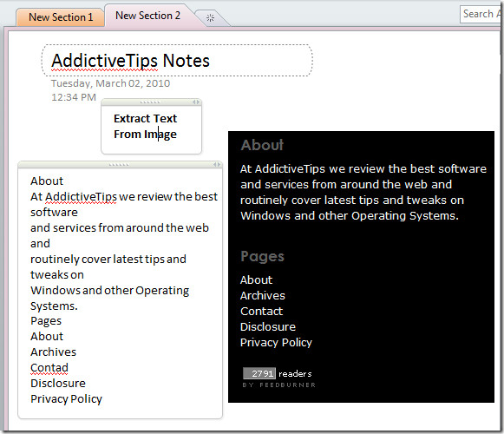
Task: Edit the AddictiveTips Notes page title
Action: pos(130,61)
